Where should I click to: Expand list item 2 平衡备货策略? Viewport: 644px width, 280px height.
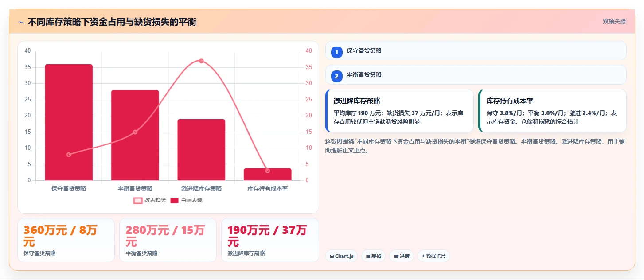[476, 74]
